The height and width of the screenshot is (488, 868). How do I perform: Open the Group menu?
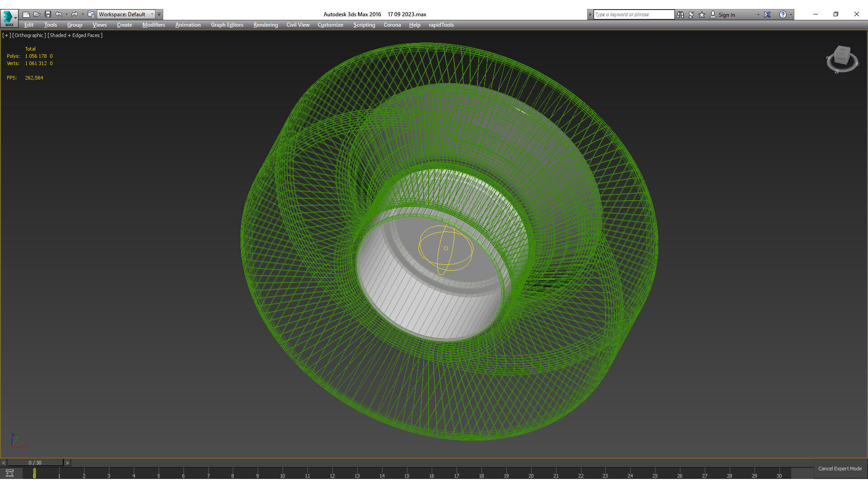click(75, 25)
